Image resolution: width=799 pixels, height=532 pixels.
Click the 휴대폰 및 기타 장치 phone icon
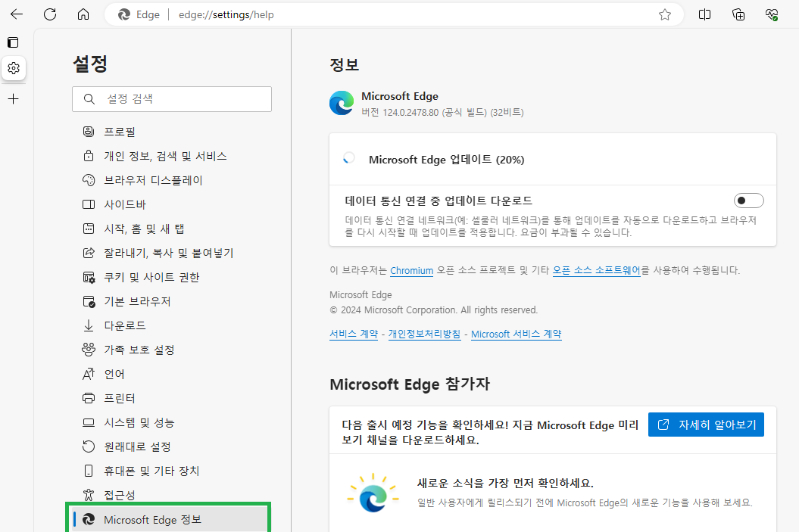click(x=89, y=471)
